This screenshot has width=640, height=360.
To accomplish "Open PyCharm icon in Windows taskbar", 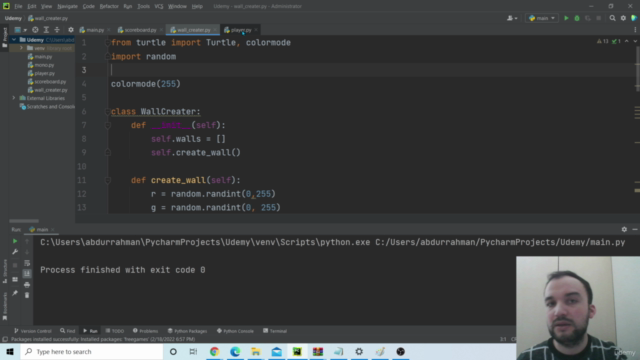I will coord(297,351).
